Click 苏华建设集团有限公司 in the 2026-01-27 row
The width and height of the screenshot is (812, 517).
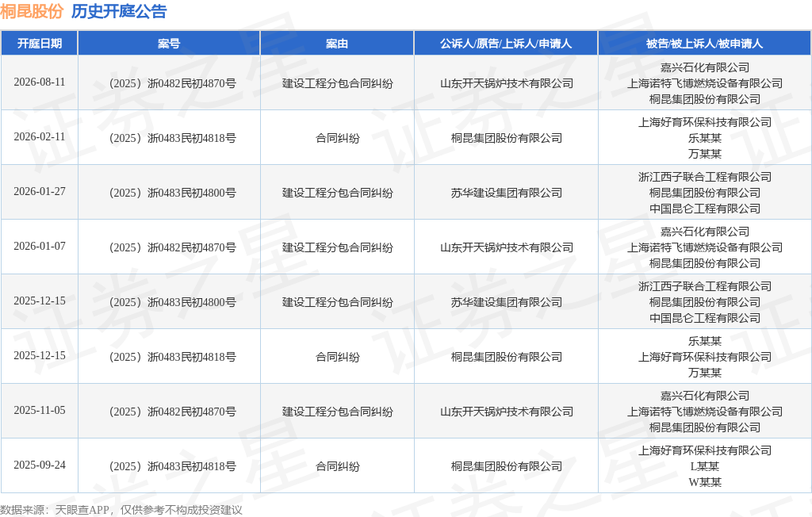[507, 193]
